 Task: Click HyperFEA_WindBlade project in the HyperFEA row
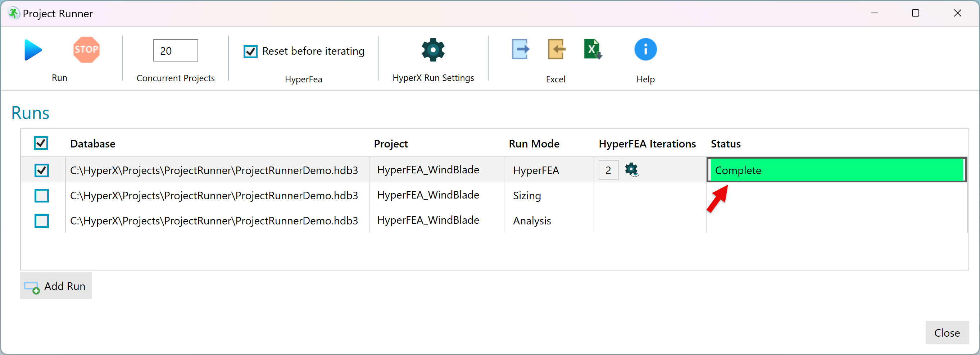coord(428,170)
